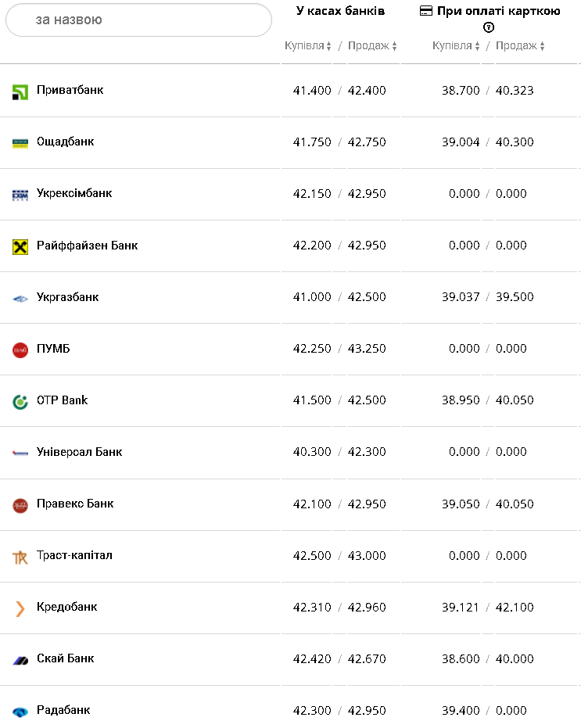Sort bank cash desks by Продаж

click(372, 46)
